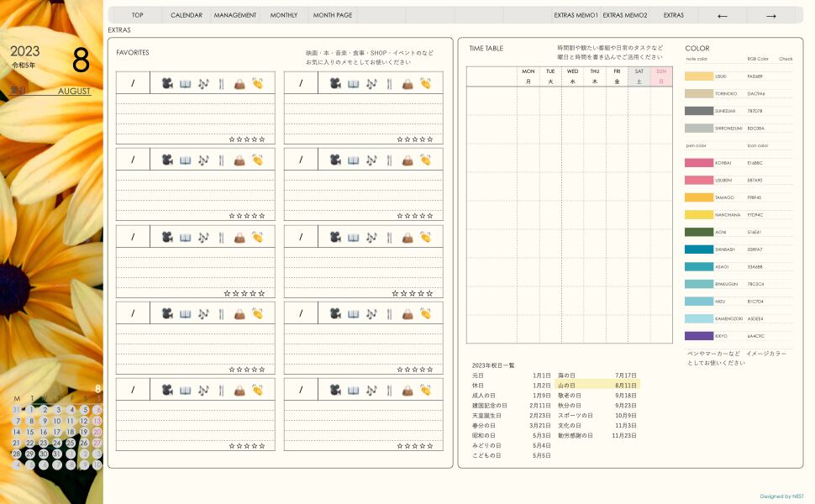Image resolution: width=815 pixels, height=504 pixels.
Task: Click the handbag icon in the first favorites card
Action: [x=239, y=83]
